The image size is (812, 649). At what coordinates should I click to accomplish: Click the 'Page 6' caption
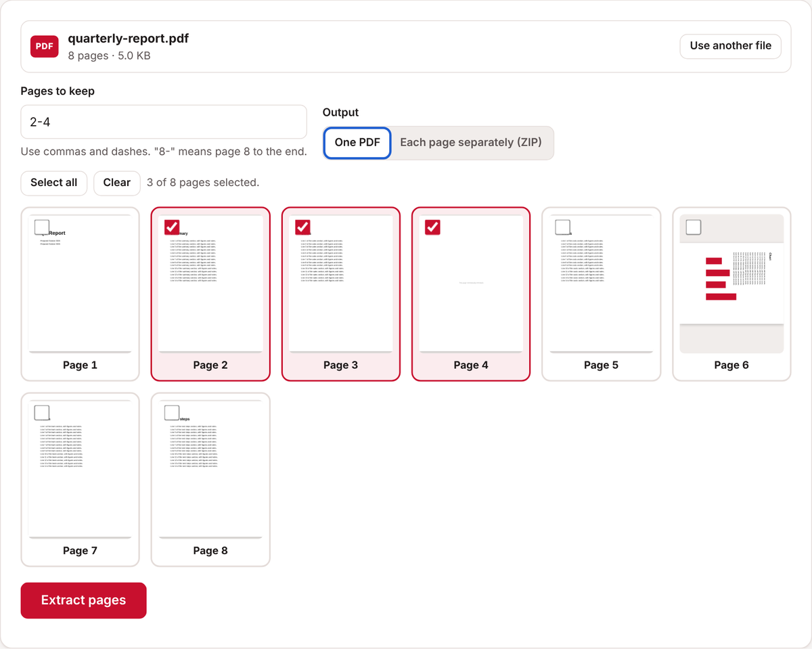point(731,365)
